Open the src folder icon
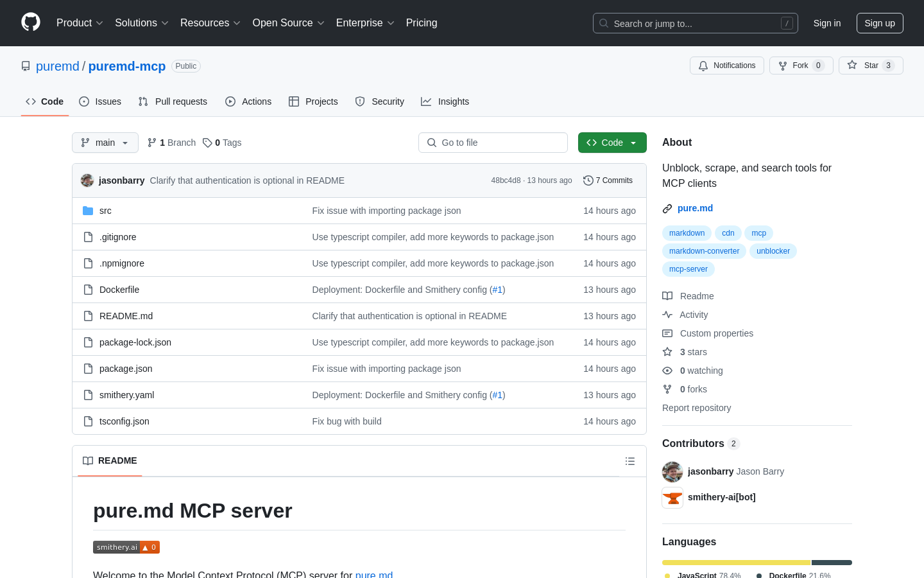This screenshot has width=924, height=578. [88, 211]
